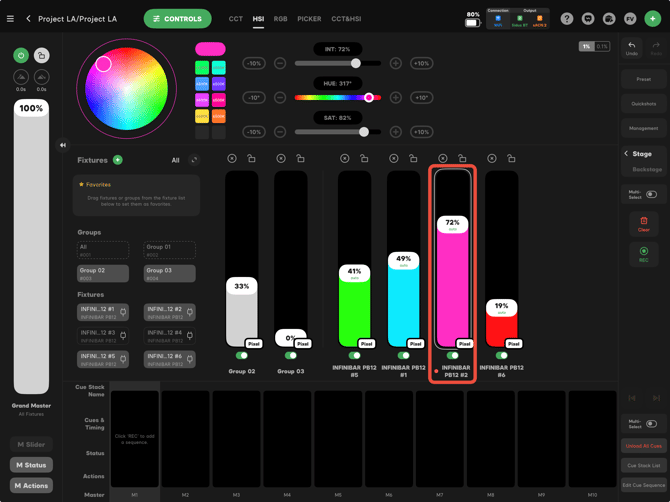This screenshot has height=502, width=670.
Task: Select the green color preset swatch
Action: tap(202, 68)
